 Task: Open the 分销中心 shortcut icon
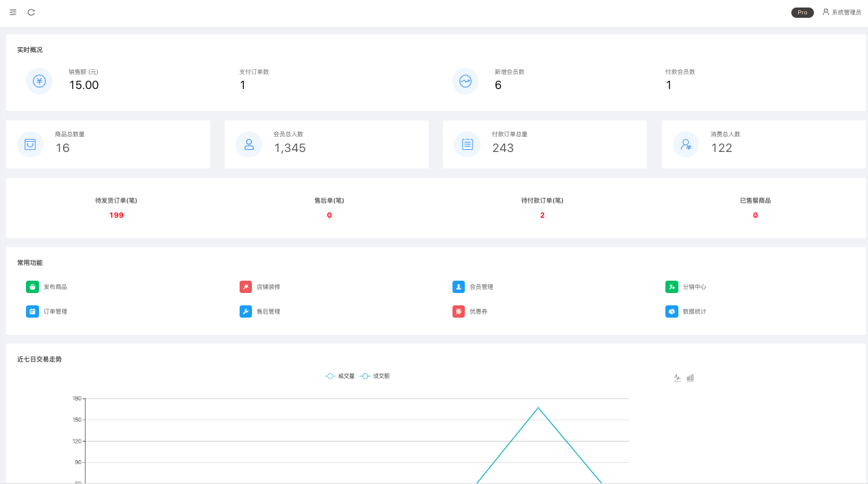pyautogui.click(x=672, y=287)
